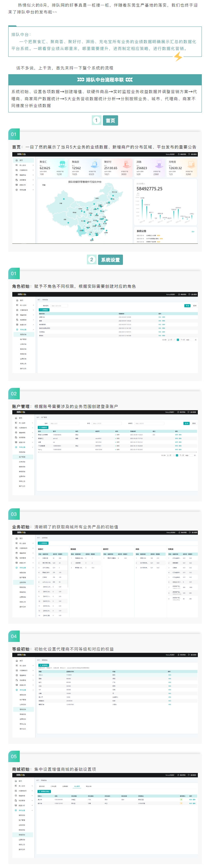Click 代理商账号 icon in dashboard screenshot sidebar
This screenshot has width=205, height=868.
(x=16, y=170)
